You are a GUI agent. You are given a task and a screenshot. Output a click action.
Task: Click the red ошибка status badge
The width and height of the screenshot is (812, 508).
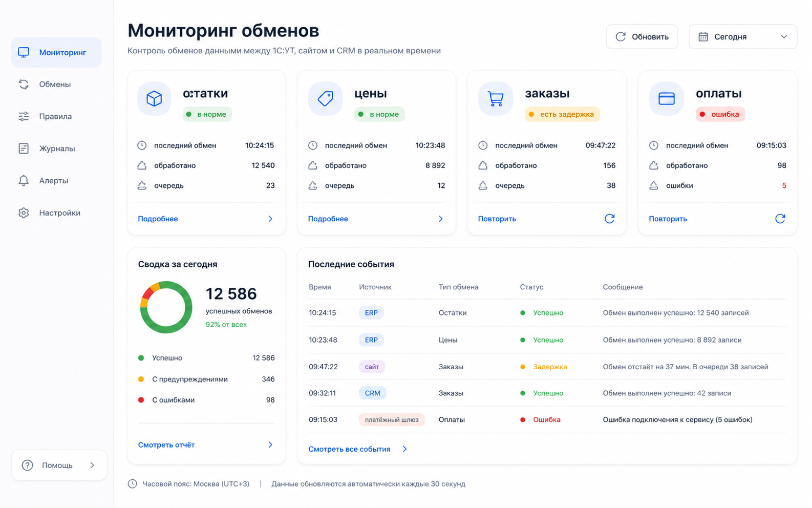[x=720, y=114]
